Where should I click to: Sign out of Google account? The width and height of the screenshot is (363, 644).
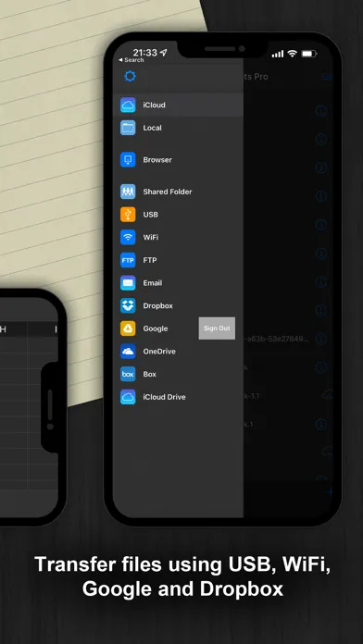click(217, 328)
